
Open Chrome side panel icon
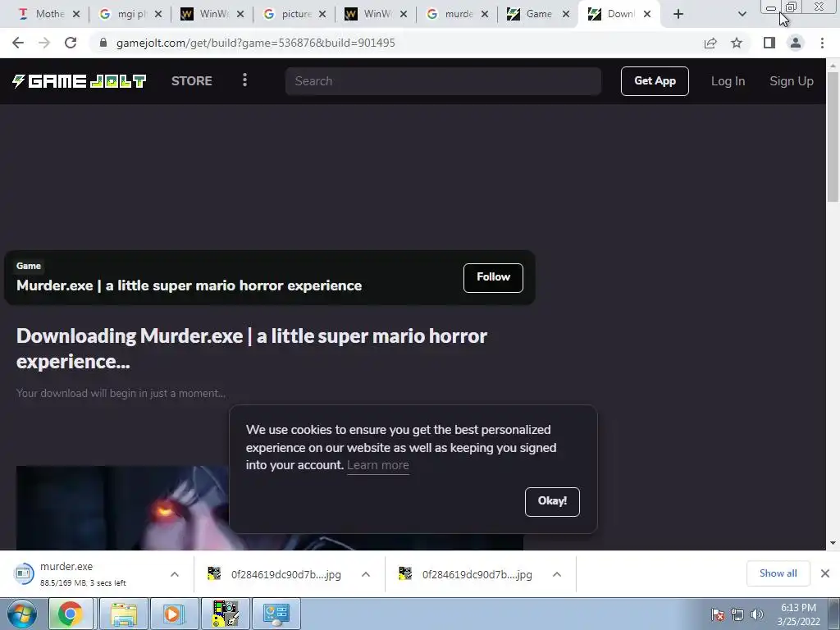769,43
